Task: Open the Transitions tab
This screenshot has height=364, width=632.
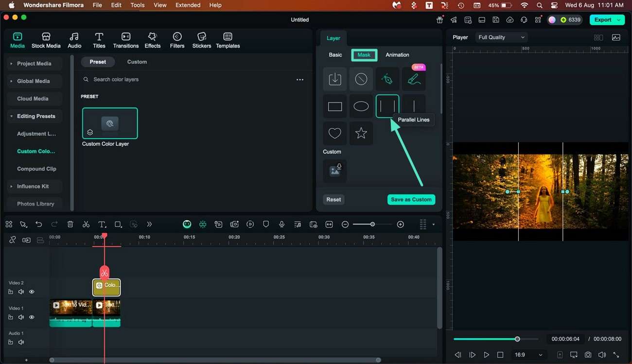Action: [126, 40]
